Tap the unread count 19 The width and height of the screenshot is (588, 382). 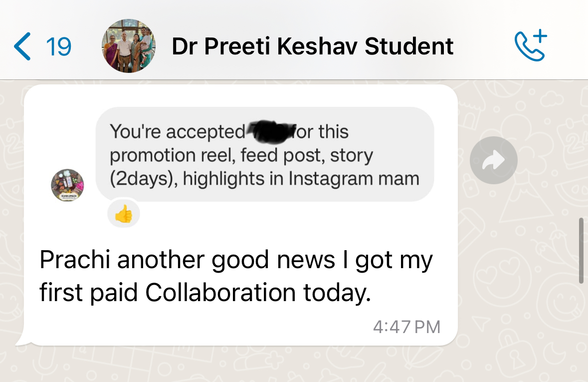[x=58, y=47]
